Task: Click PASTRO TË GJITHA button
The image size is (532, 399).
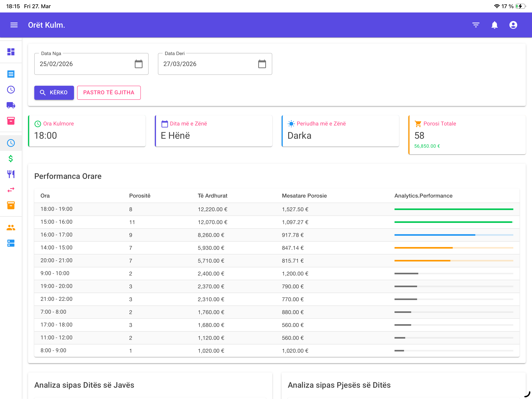Action: coord(109,93)
